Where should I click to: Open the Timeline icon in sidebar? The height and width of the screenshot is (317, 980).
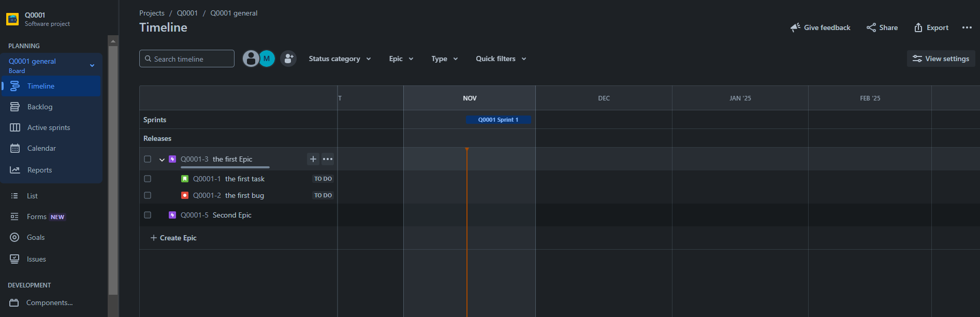15,86
